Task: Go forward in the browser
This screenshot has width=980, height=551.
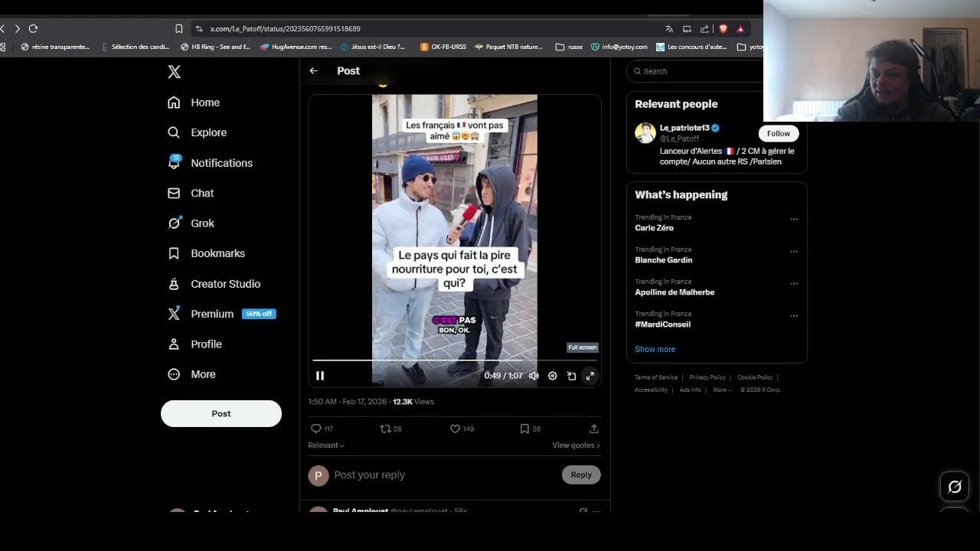Action: point(17,28)
